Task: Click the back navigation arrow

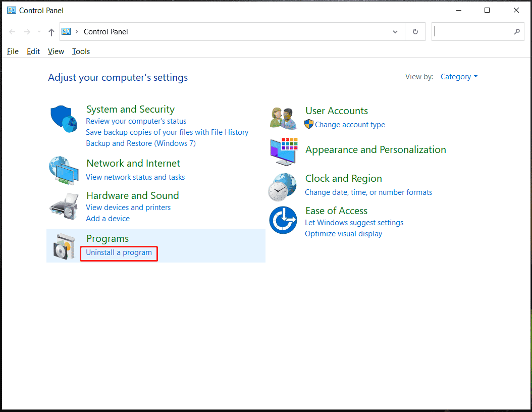Action: pos(12,32)
